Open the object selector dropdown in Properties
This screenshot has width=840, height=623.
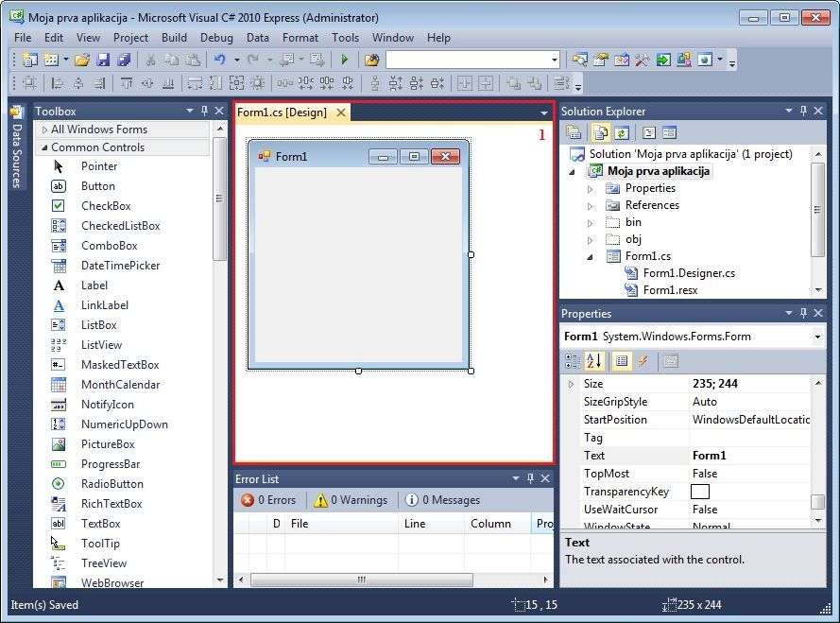817,337
